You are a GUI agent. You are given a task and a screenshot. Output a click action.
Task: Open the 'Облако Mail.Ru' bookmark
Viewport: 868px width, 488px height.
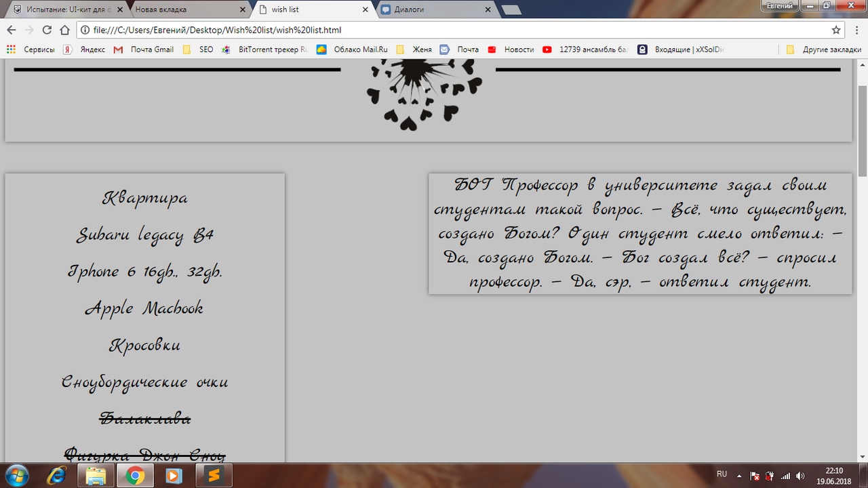(x=353, y=49)
